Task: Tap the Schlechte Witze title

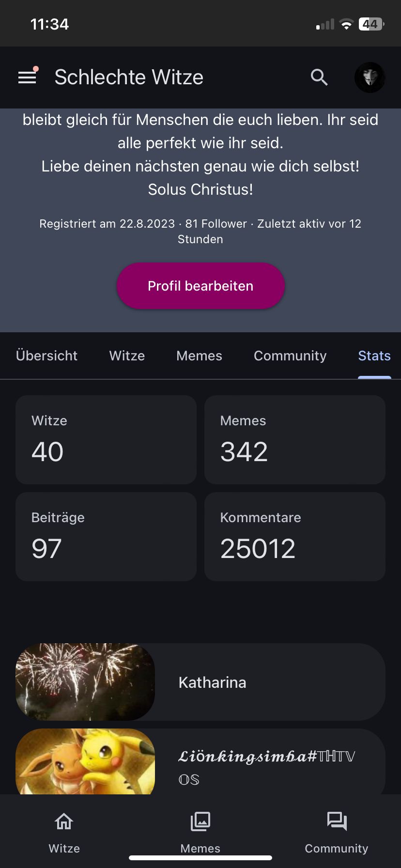Action: tap(129, 77)
